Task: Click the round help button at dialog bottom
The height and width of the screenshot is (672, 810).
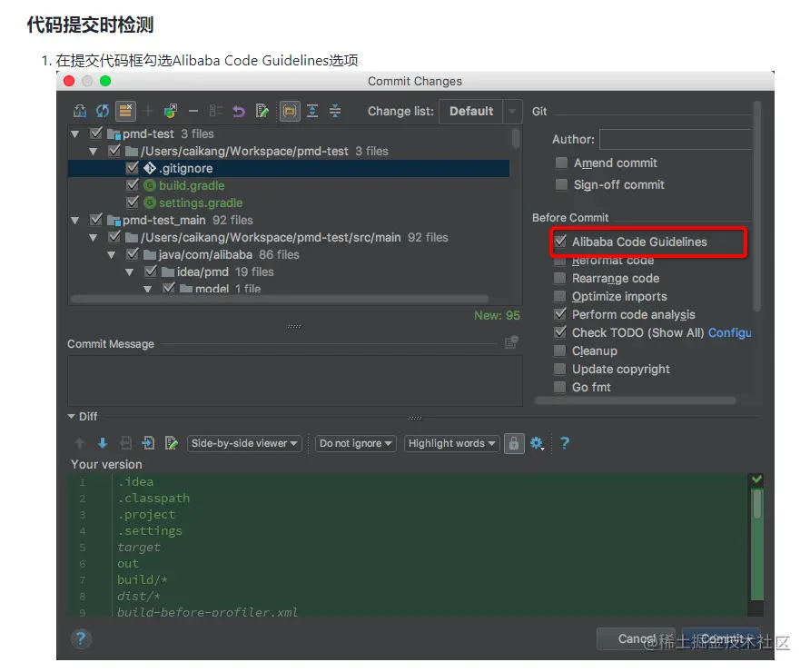Action: point(81,639)
